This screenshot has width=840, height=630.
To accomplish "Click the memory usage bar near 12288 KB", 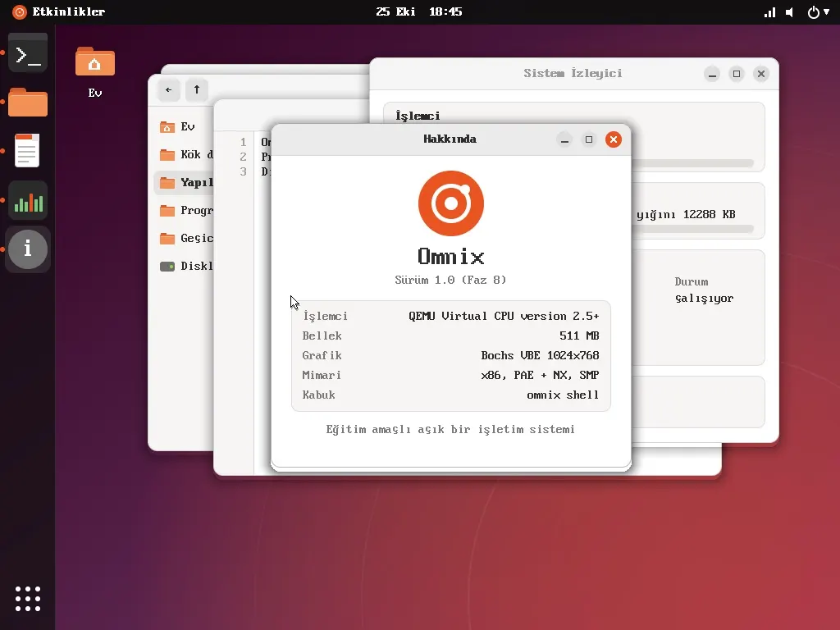I will tap(692, 230).
